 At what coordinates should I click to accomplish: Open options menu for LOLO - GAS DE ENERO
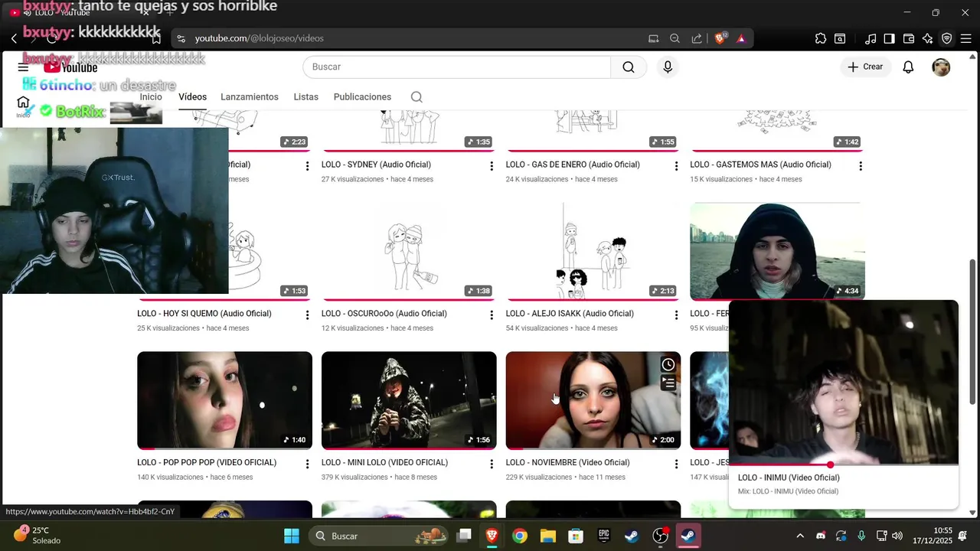676,166
